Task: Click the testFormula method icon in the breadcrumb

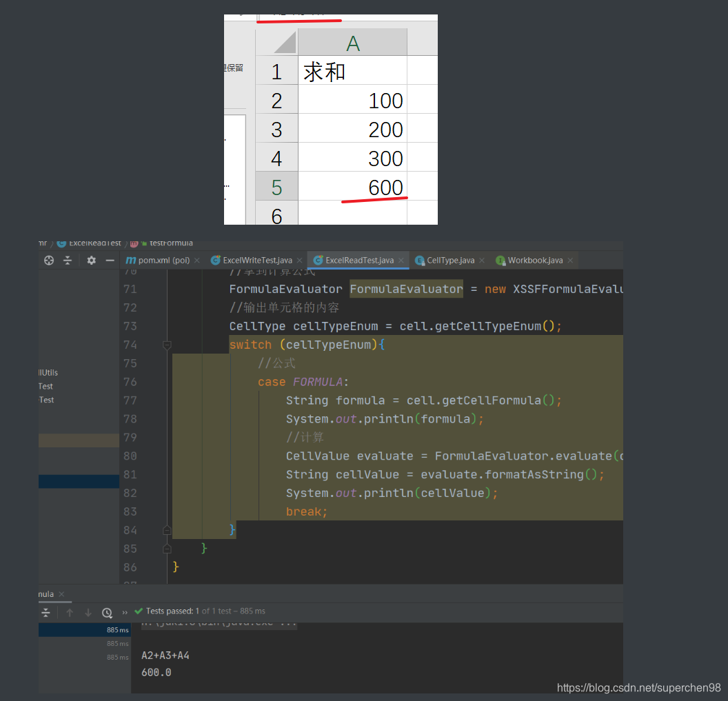Action: click(134, 243)
